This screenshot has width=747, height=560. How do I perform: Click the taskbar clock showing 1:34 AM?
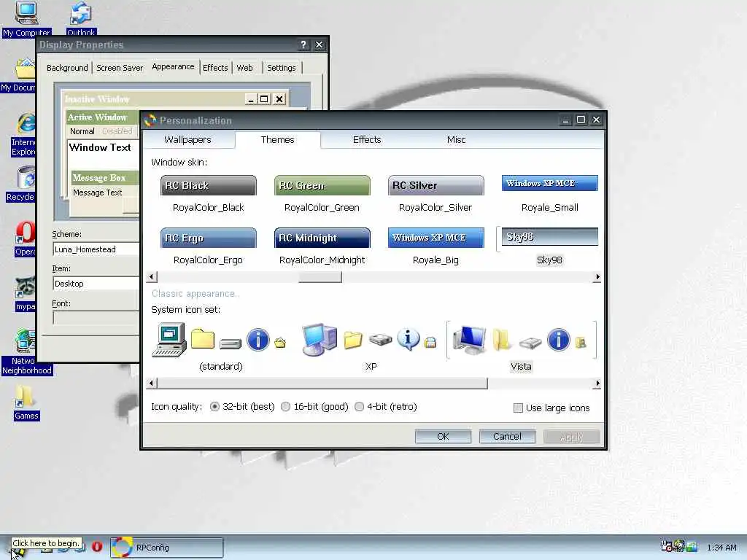click(x=721, y=548)
